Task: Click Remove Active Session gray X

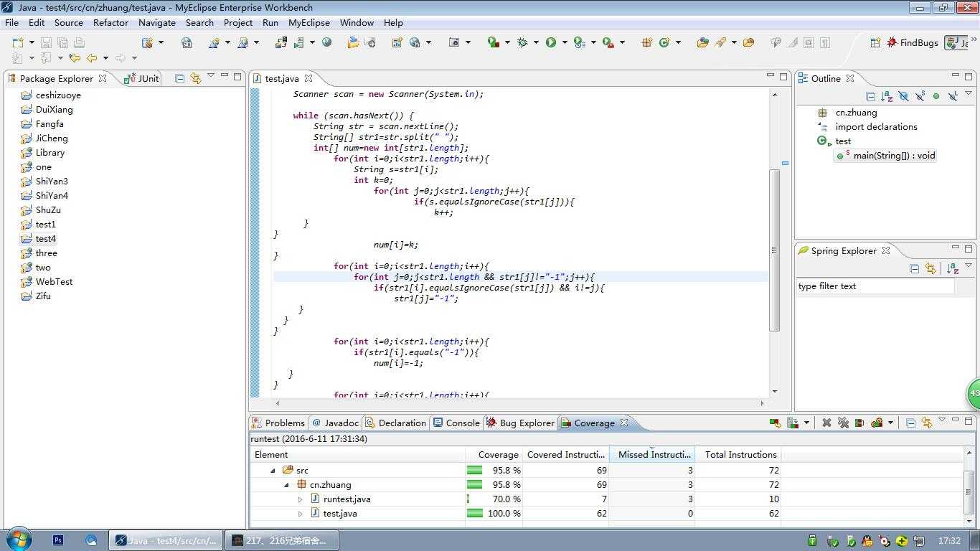Action: coord(826,423)
